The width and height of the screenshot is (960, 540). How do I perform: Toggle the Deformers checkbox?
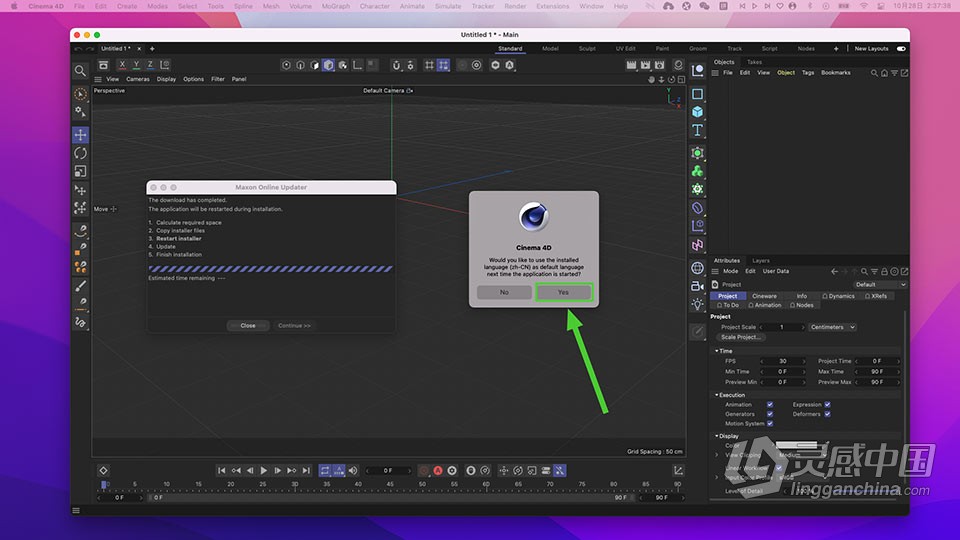click(x=827, y=414)
